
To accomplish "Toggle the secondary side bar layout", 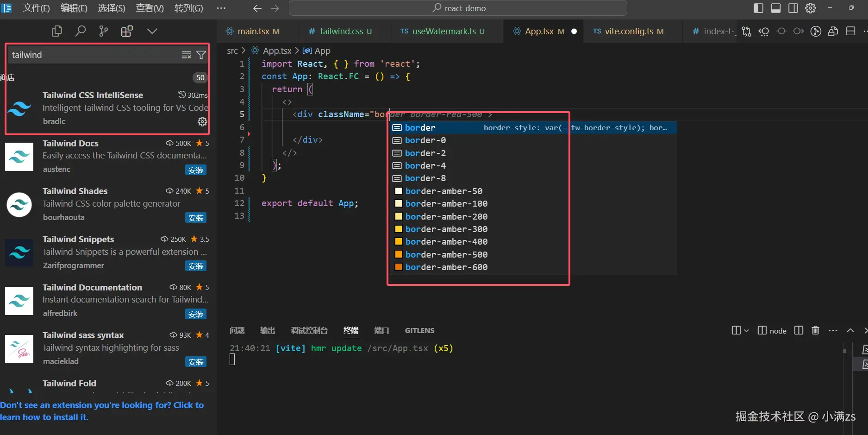I will click(793, 8).
